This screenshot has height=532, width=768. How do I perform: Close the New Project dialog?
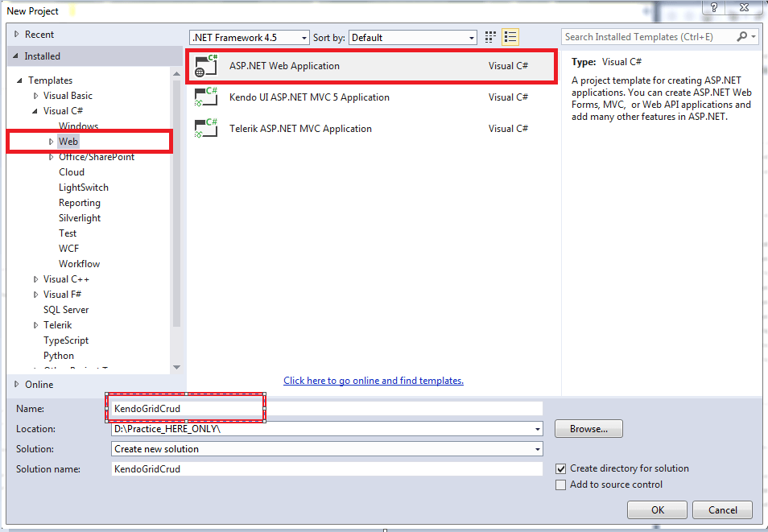click(x=745, y=7)
